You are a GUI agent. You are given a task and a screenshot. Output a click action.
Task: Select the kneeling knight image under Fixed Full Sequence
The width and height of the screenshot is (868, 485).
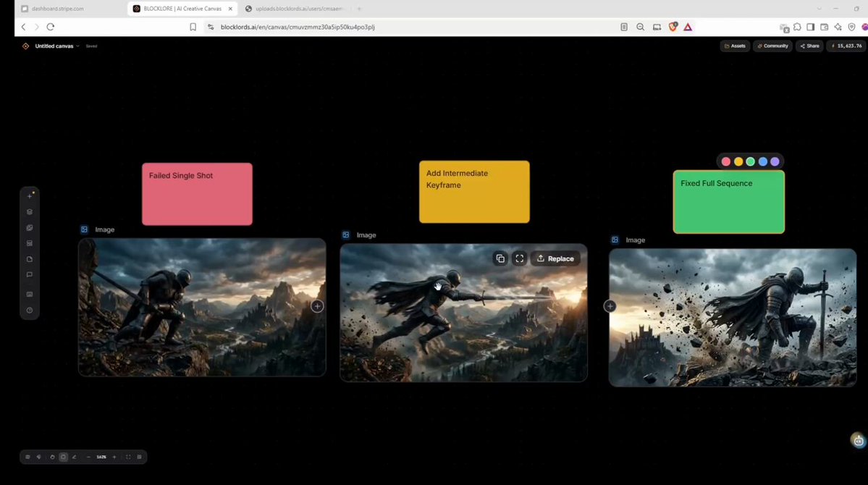(733, 318)
